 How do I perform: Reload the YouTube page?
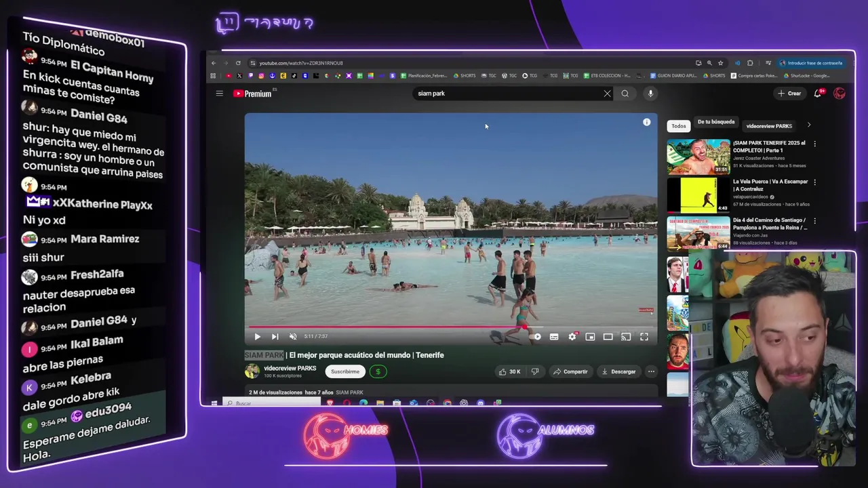click(238, 63)
